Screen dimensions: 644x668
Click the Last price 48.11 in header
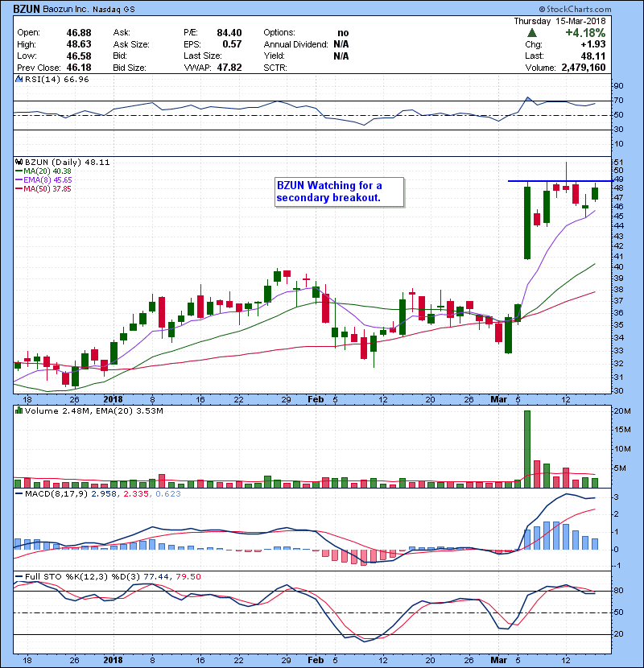tap(592, 56)
